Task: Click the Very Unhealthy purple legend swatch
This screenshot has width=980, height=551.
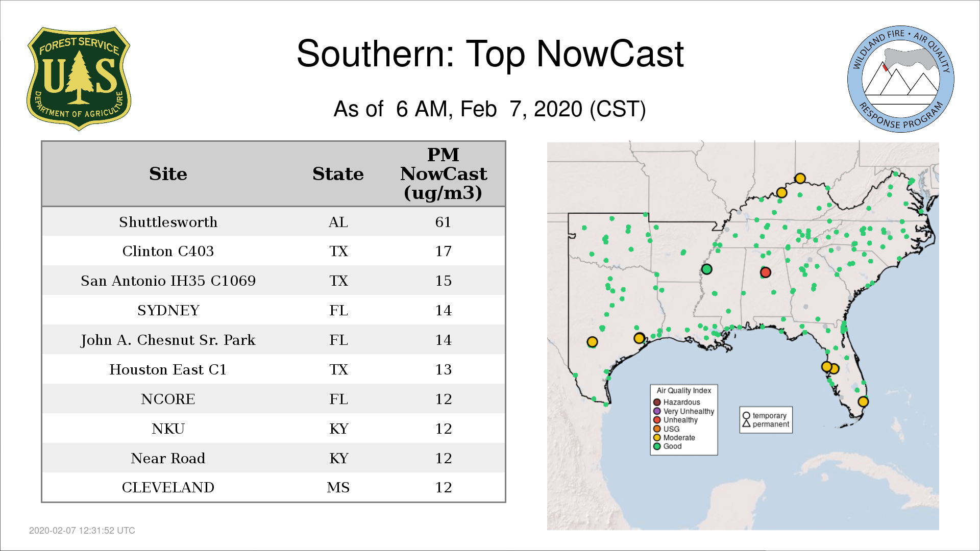Action: pyautogui.click(x=657, y=411)
